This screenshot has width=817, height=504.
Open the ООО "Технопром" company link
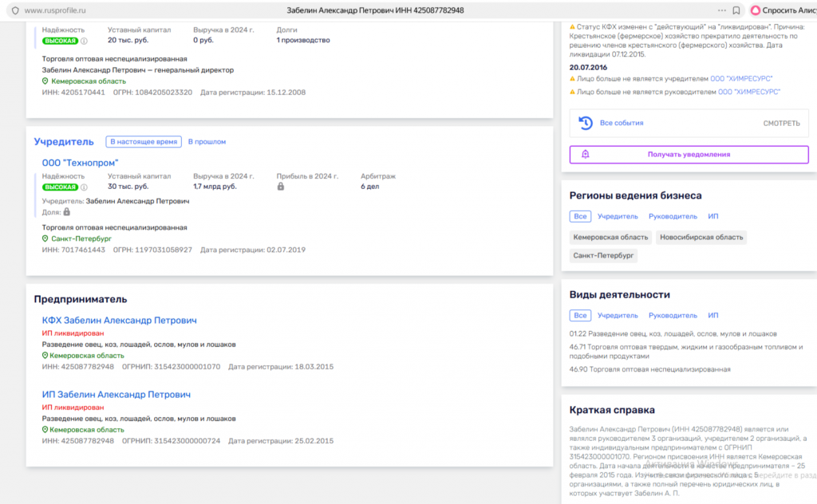coord(80,163)
